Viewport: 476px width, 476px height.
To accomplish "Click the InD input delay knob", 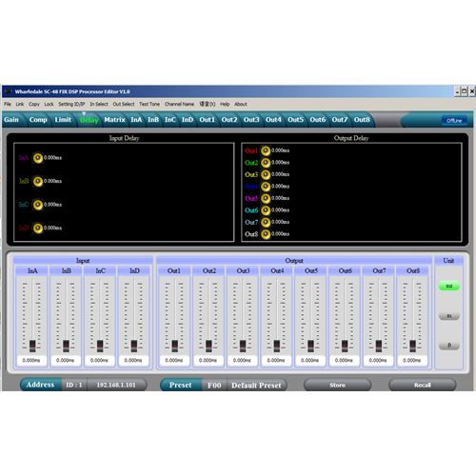I will click(38, 228).
